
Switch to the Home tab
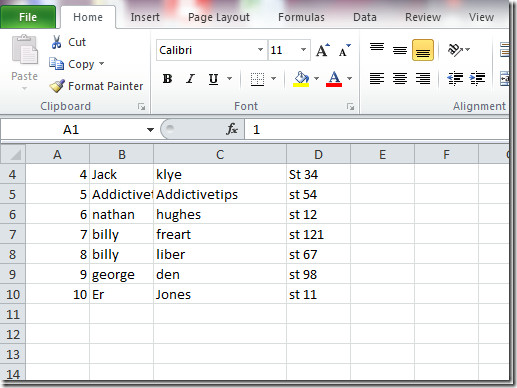(88, 17)
